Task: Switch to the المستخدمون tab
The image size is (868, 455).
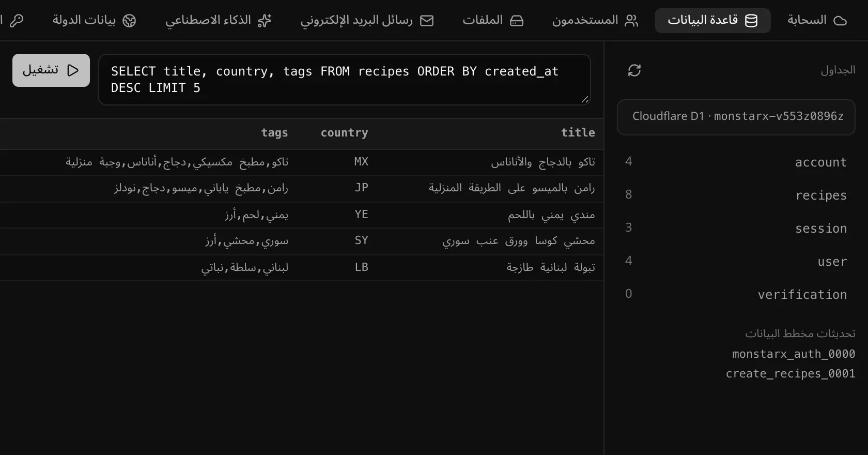Action: tap(595, 20)
